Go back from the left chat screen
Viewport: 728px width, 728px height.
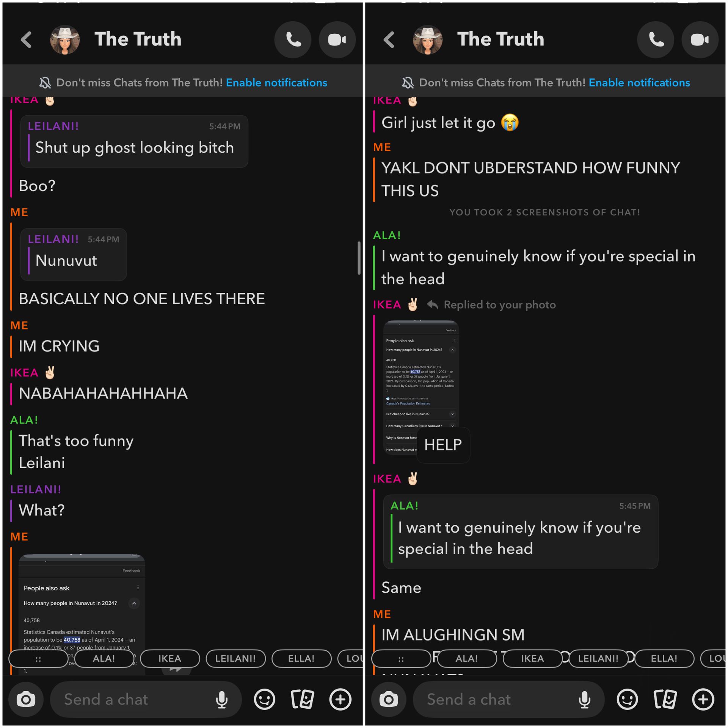coord(26,39)
